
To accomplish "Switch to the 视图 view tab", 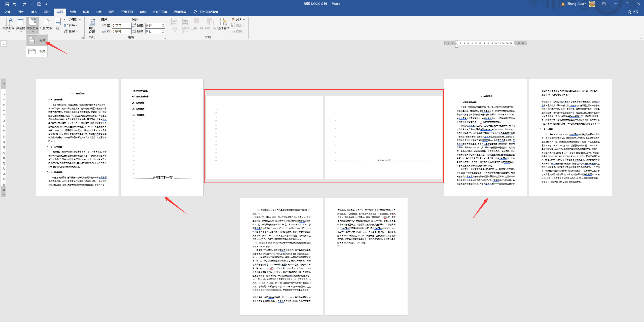I will coord(111,12).
